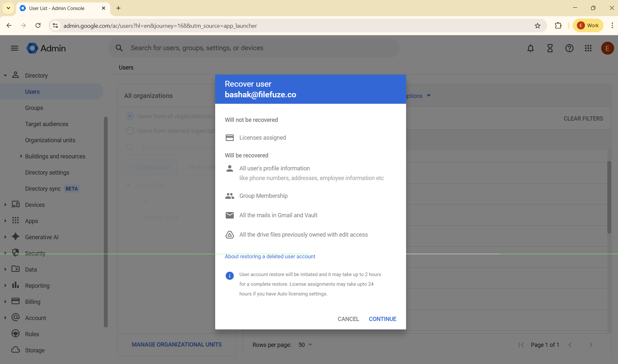The height and width of the screenshot is (364, 618).
Task: Jump to first page arrow
Action: (521, 345)
